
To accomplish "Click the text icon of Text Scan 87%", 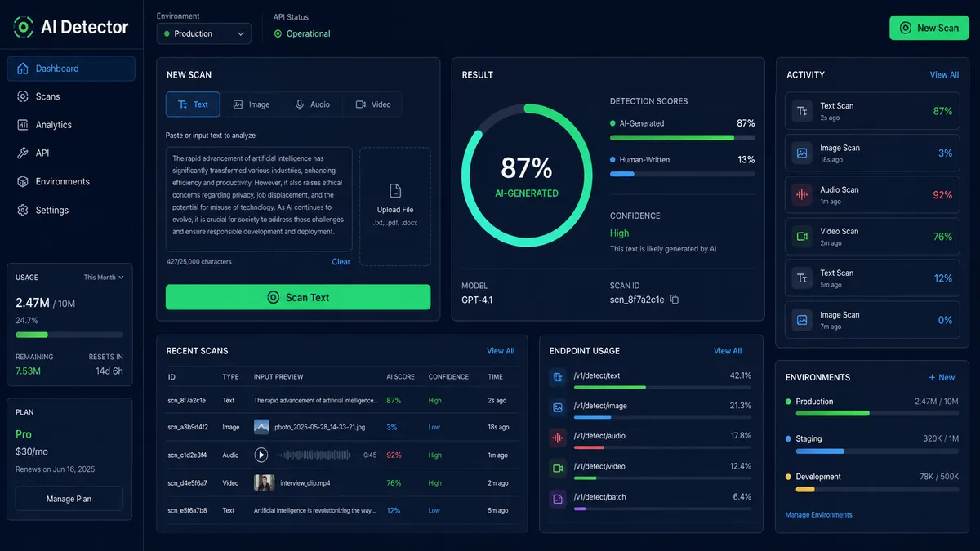I will pyautogui.click(x=803, y=111).
